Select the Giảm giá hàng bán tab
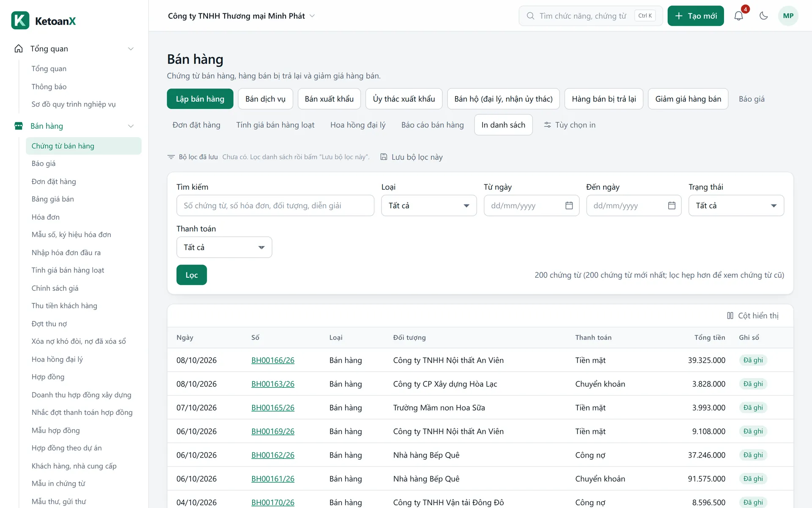 pyautogui.click(x=688, y=99)
